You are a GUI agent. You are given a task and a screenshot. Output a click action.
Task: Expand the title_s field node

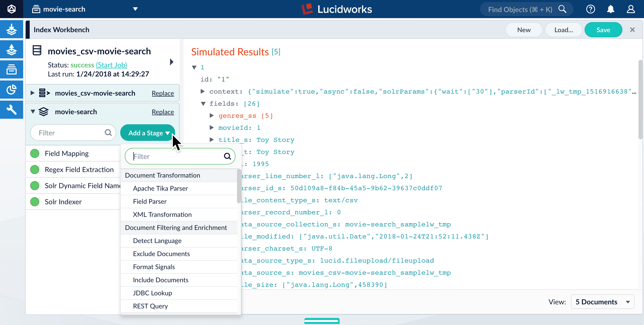coord(212,140)
